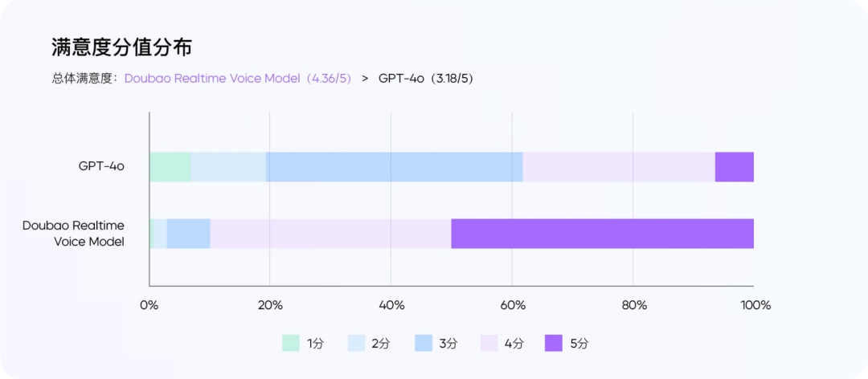The width and height of the screenshot is (868, 379).
Task: Click the GPT-4o (3.18/5) subtitle text
Action: tap(426, 79)
